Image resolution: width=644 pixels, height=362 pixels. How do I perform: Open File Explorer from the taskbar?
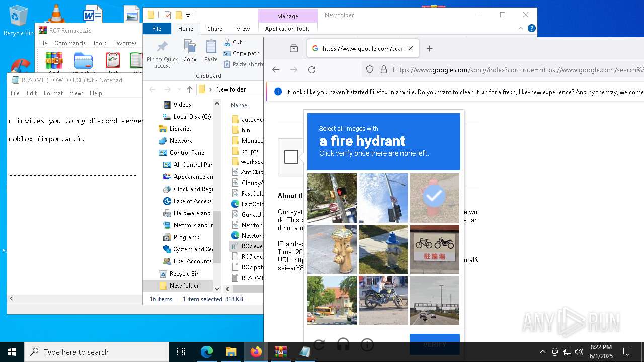point(231,352)
